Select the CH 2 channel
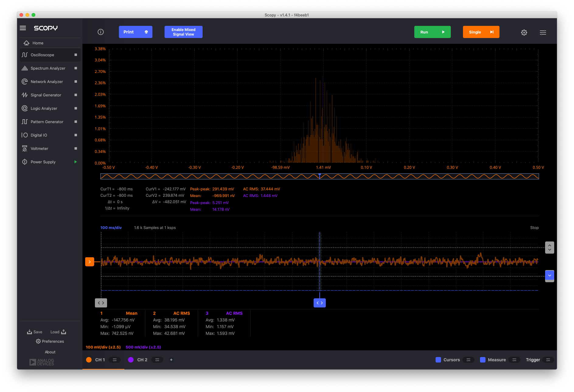Viewport: 574px width, 392px height. click(142, 360)
